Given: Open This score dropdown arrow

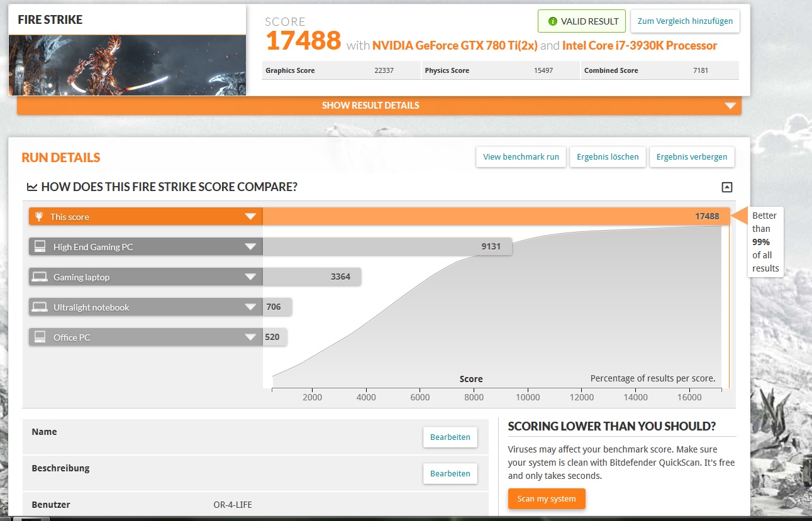Looking at the screenshot, I should click(251, 217).
